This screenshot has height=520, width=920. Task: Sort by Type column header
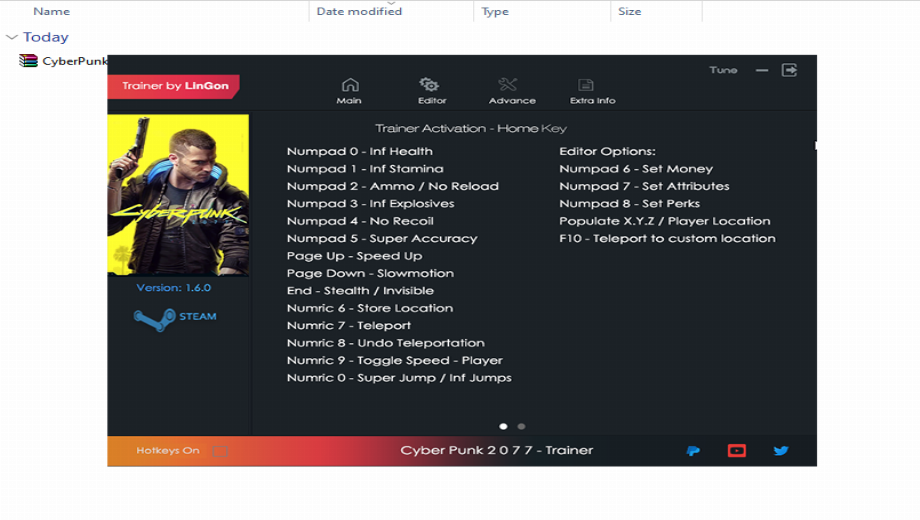[495, 11]
